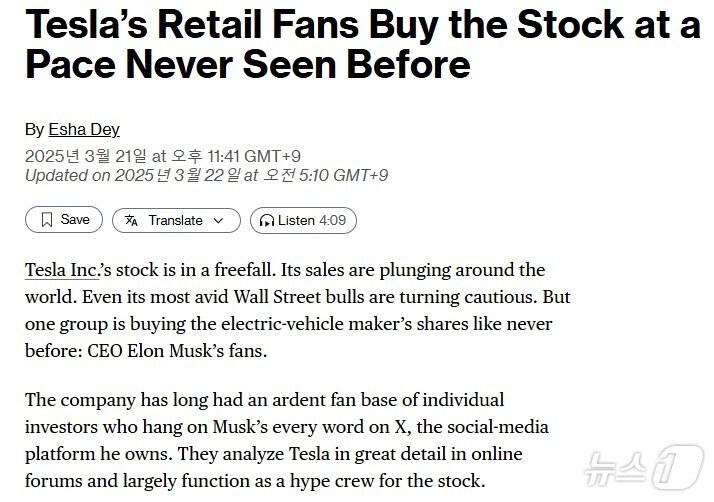714x502 pixels.
Task: Click the original publication date line
Action: point(162,155)
